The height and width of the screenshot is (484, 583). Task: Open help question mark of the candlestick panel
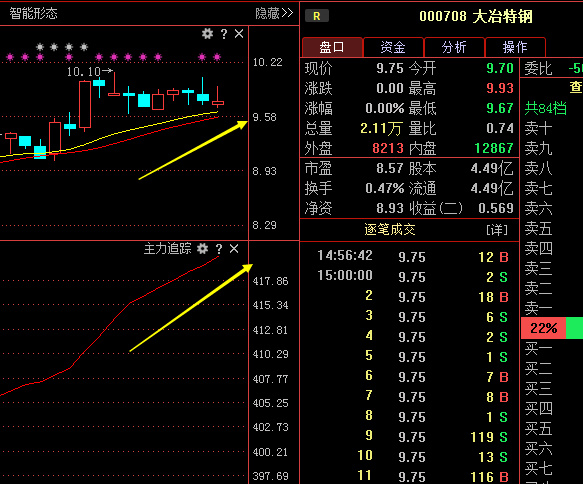(x=224, y=34)
